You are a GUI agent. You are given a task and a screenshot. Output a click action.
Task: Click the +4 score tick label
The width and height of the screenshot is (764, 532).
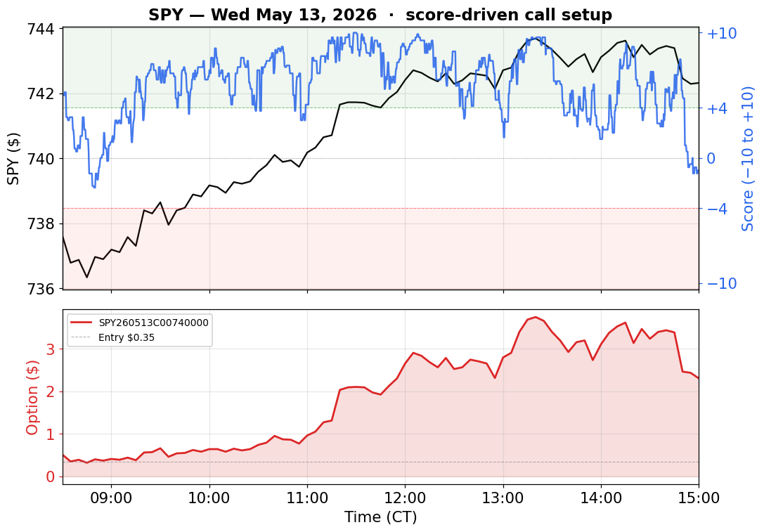717,108
